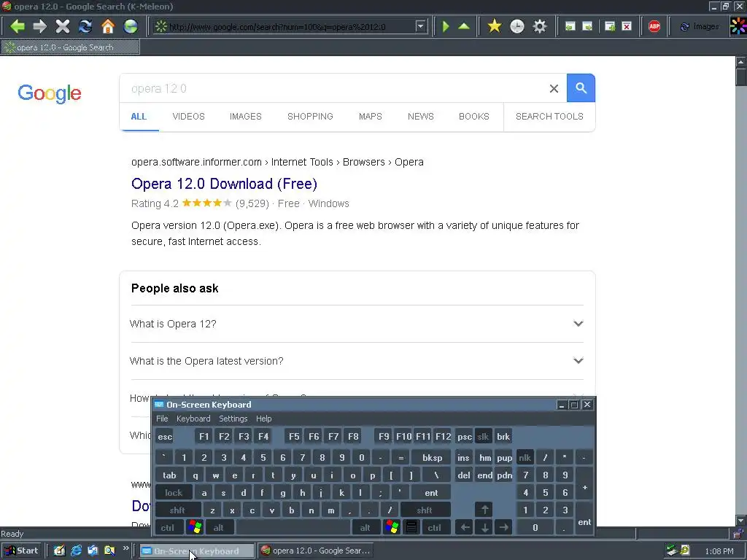Click the context menu key on keyboard
747x560 pixels.
click(x=411, y=528)
